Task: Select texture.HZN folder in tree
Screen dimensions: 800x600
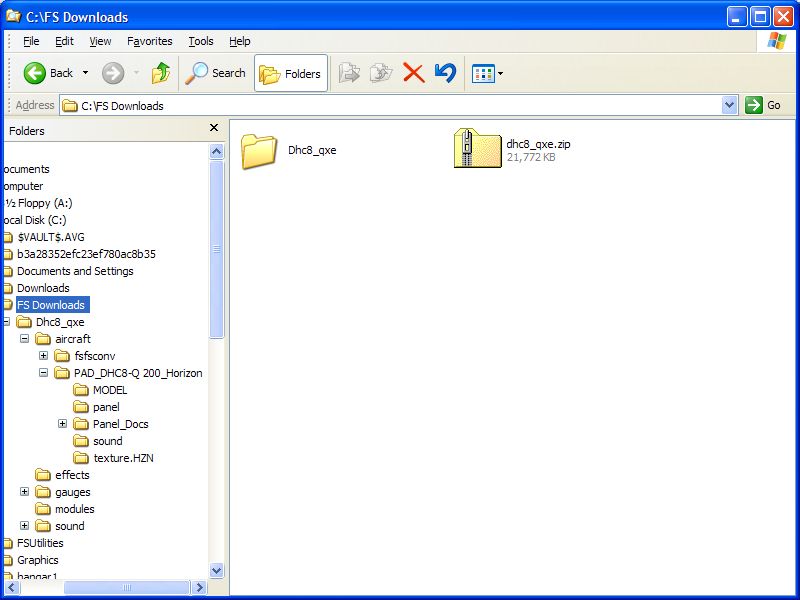Action: (122, 458)
